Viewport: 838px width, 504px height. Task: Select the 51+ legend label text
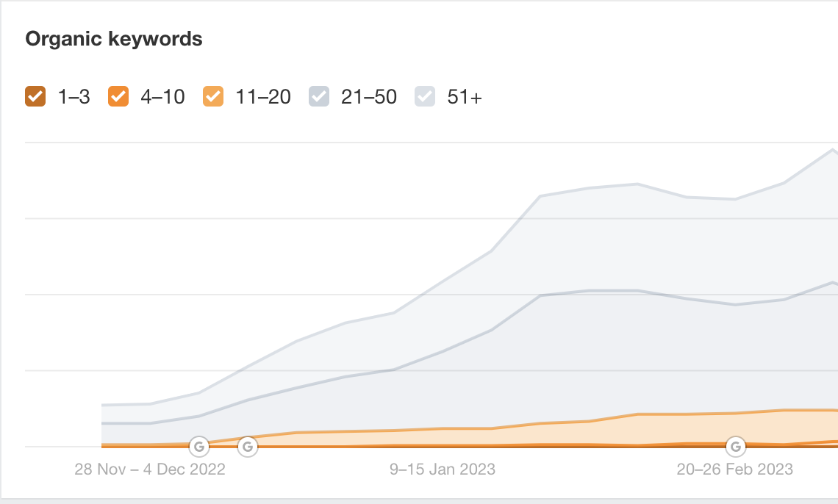463,96
